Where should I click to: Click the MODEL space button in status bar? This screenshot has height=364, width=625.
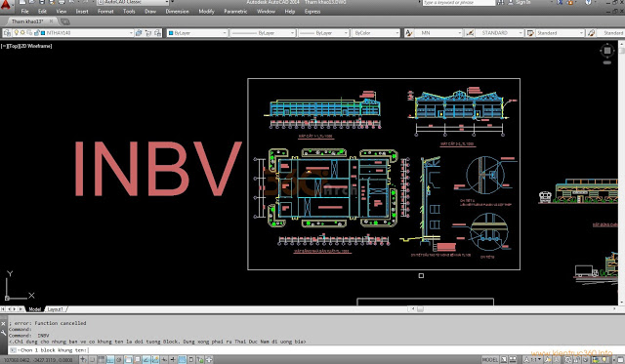tap(490, 360)
